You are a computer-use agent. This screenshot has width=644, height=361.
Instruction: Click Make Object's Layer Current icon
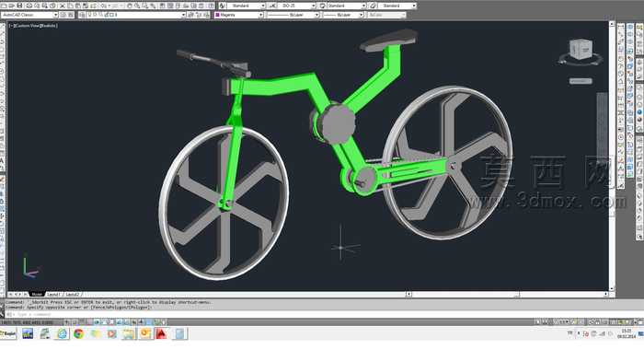[x=190, y=15]
